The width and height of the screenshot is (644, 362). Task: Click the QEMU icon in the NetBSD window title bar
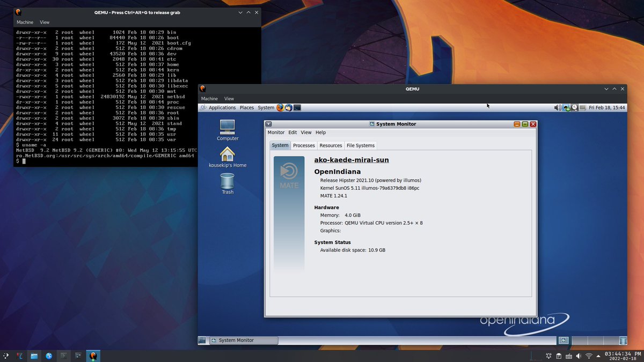(18, 12)
